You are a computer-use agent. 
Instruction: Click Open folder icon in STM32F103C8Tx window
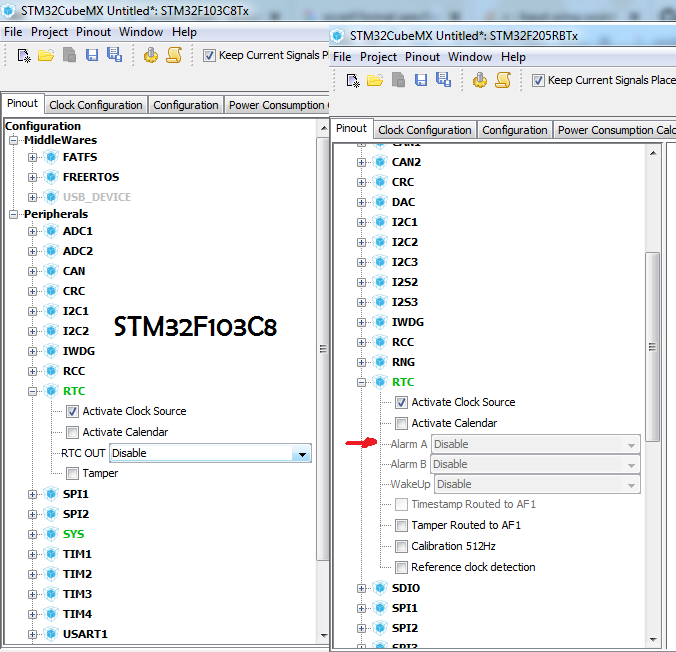46,55
